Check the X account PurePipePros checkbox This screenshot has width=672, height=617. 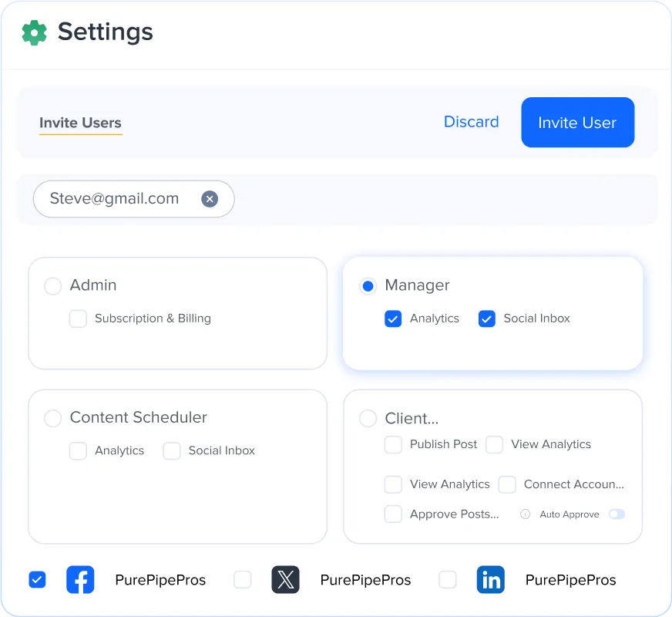243,580
